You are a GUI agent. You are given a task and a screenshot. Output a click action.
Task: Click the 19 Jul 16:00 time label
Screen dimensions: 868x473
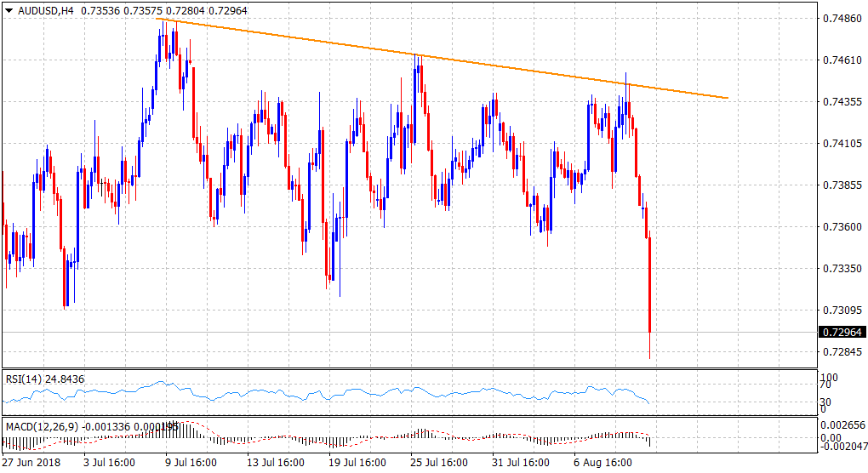(359, 464)
